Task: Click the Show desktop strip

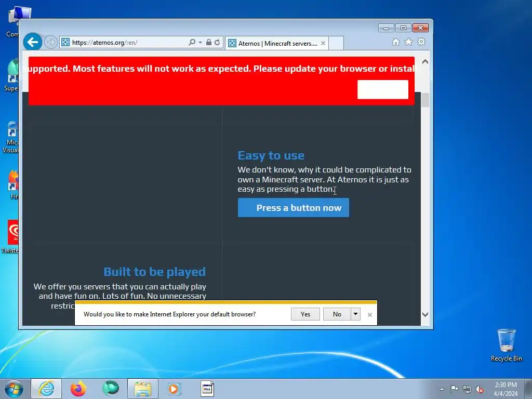Action: pyautogui.click(x=529, y=389)
